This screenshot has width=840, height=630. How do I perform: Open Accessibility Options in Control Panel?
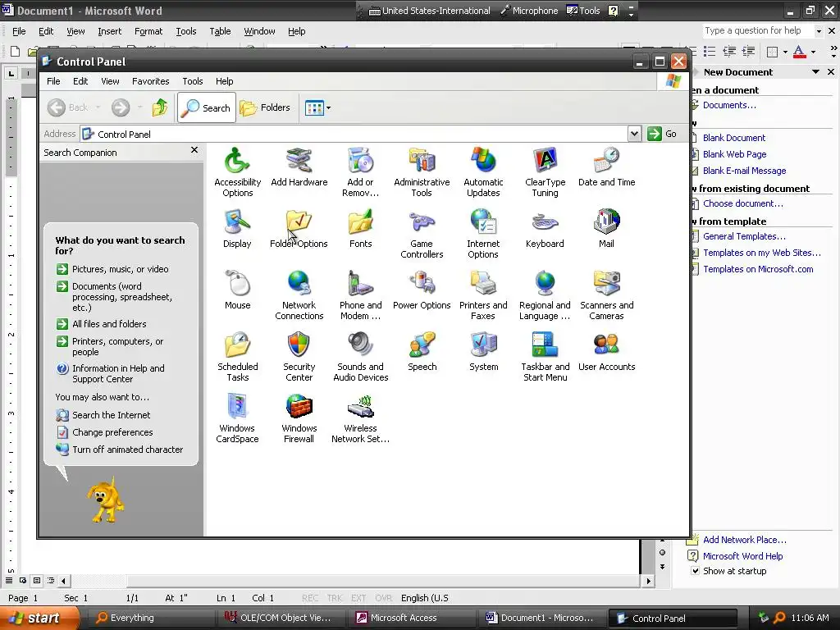coord(237,172)
